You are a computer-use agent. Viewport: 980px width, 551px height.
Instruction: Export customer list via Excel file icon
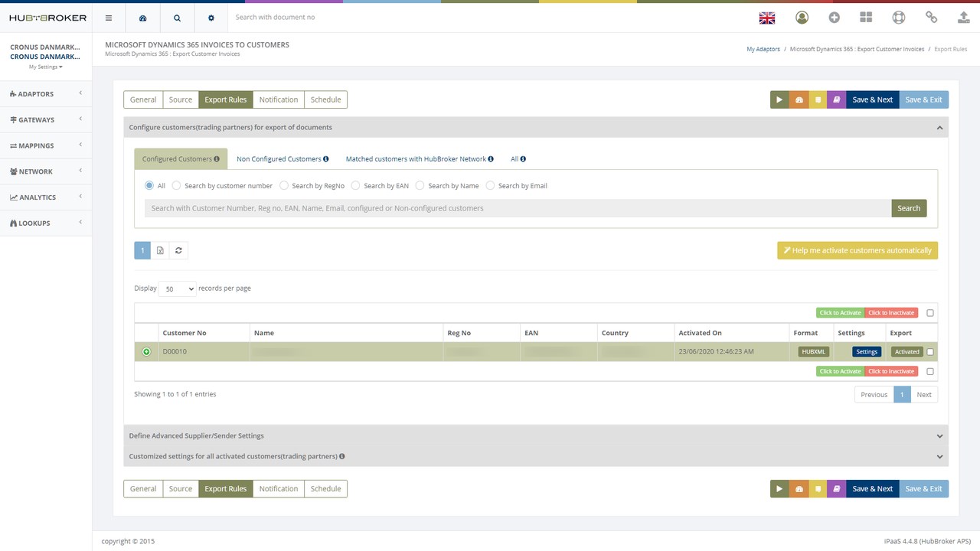click(160, 250)
